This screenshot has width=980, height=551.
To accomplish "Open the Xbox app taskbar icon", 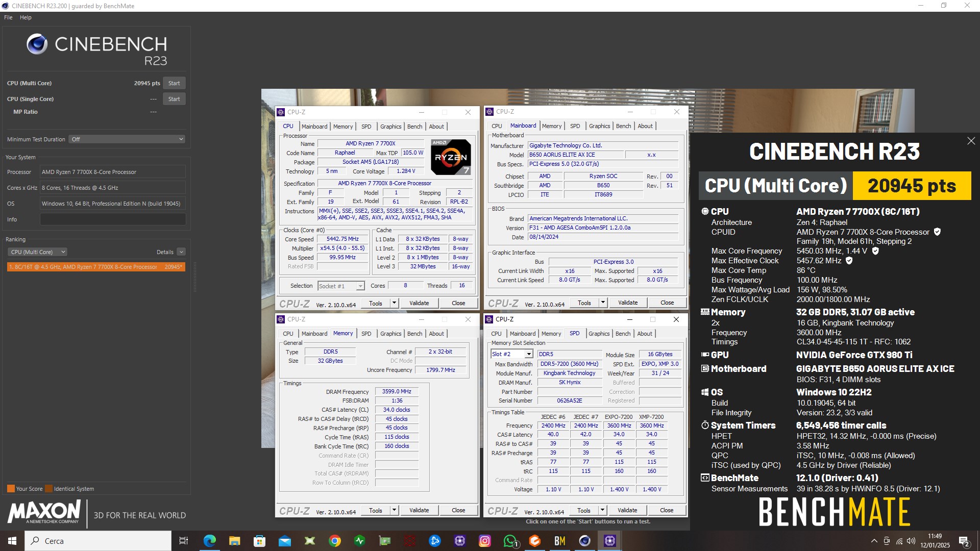I will tap(309, 541).
